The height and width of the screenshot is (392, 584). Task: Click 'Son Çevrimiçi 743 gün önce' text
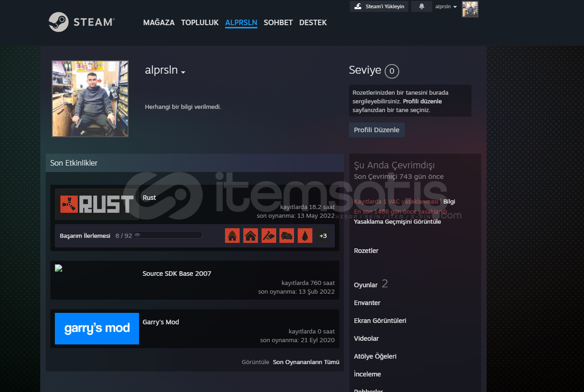[399, 177]
